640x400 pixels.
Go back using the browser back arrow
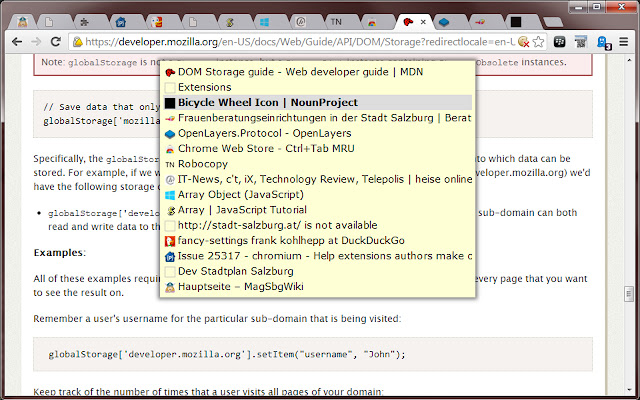click(x=17, y=42)
